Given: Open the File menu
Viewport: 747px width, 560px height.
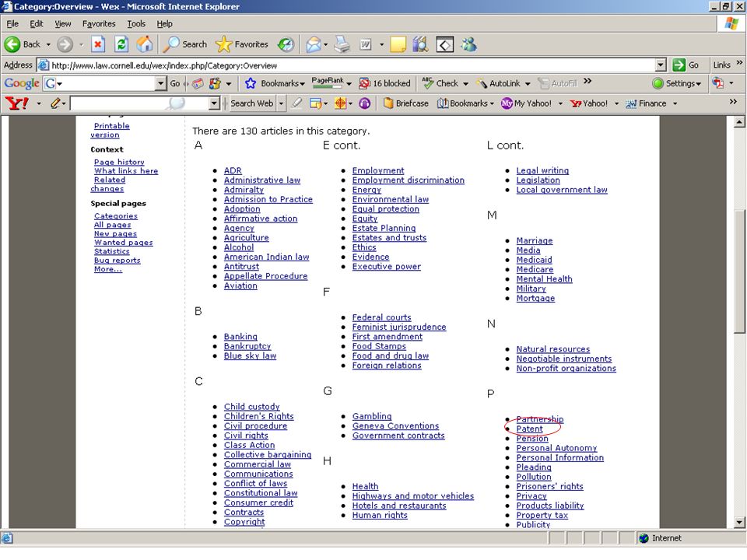Looking at the screenshot, I should [x=12, y=23].
